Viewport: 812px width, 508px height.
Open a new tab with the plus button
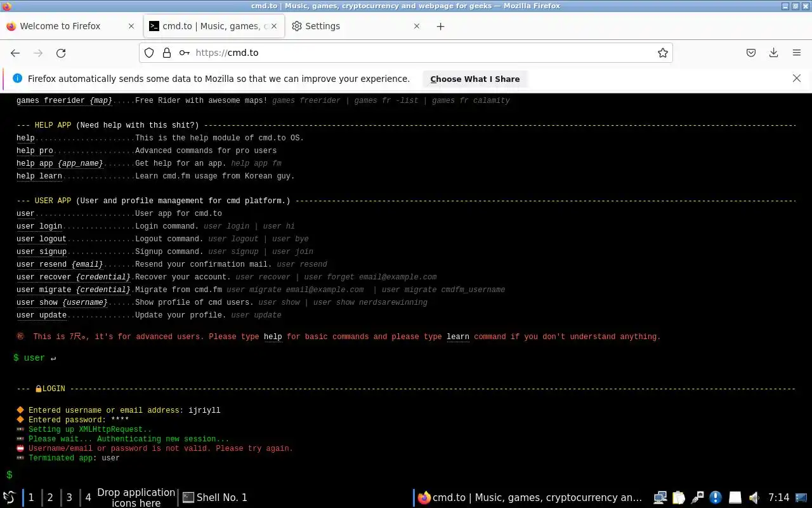(x=440, y=26)
